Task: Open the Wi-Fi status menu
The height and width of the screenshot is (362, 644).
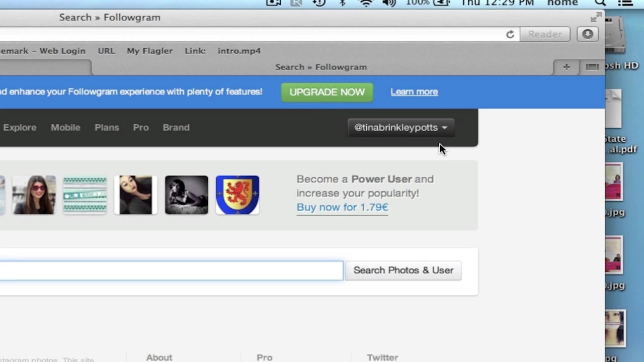Action: (x=366, y=3)
